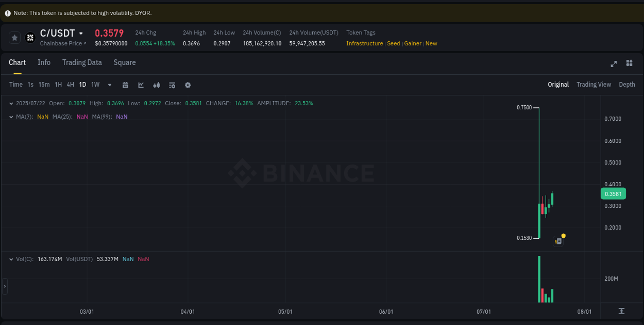Screen dimensions: 644x325
Task: Click the green current price label 0.3581
Action: tap(613, 193)
